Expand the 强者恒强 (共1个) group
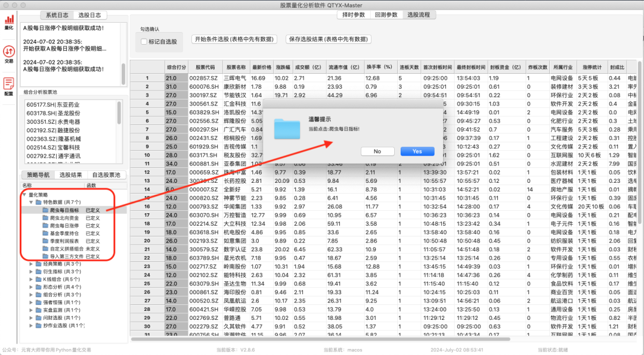The image size is (644, 355). coord(31,303)
